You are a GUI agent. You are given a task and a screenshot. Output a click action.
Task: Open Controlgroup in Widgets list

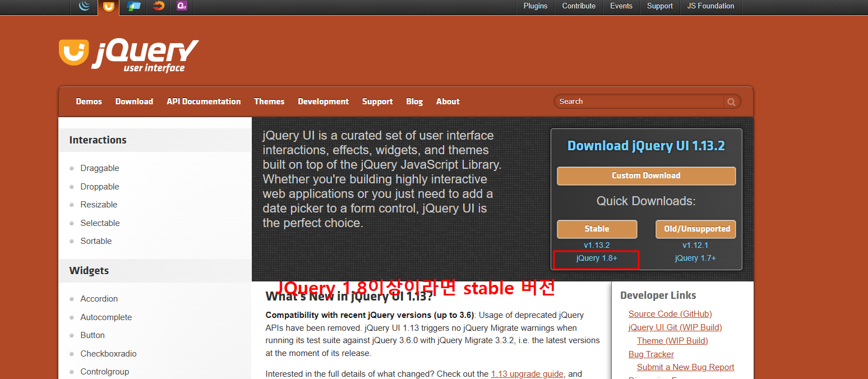[x=105, y=372]
